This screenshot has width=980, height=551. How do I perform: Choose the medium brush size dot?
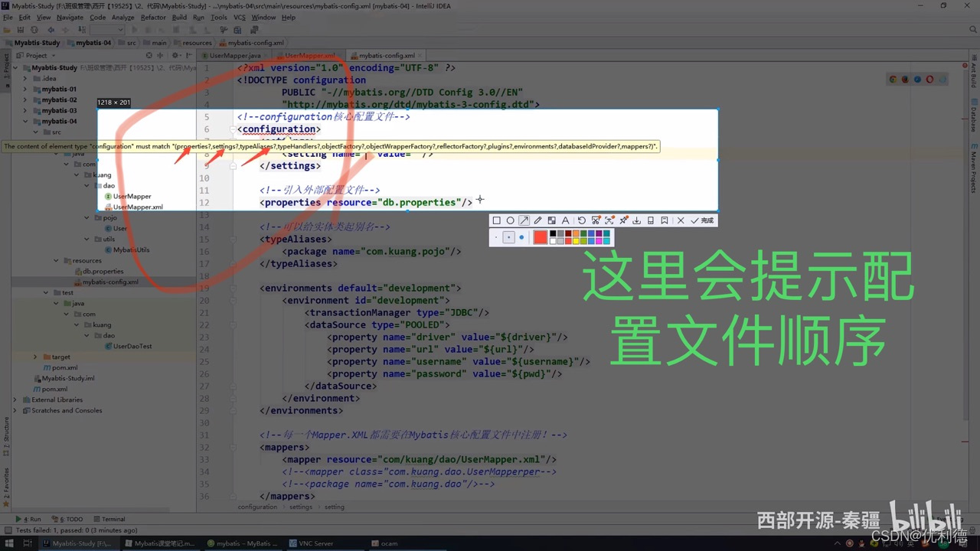[x=508, y=237]
